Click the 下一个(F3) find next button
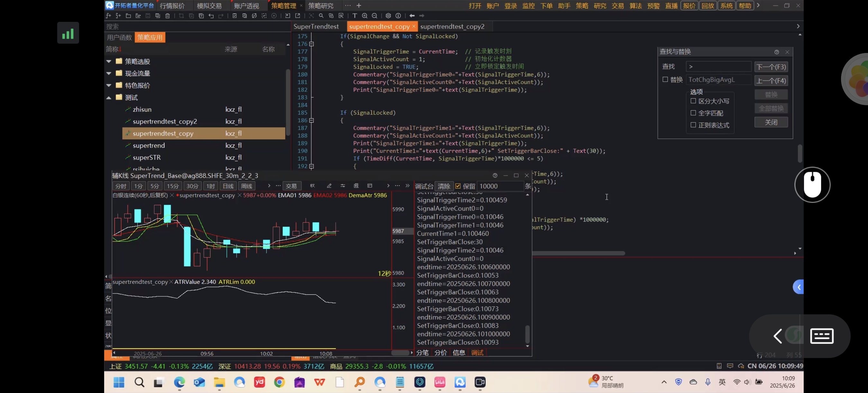Screen dimensions: 868x393 point(771,66)
